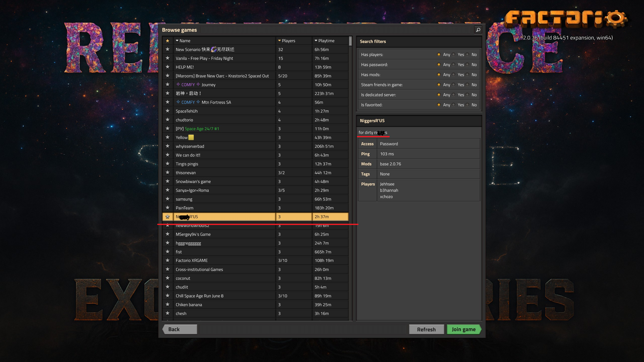Favorite the Krastorio2 Spaced Out server
Image resolution: width=644 pixels, height=362 pixels.
click(168, 76)
